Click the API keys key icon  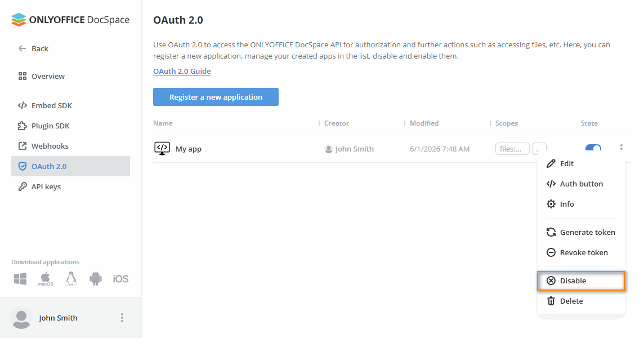point(22,186)
